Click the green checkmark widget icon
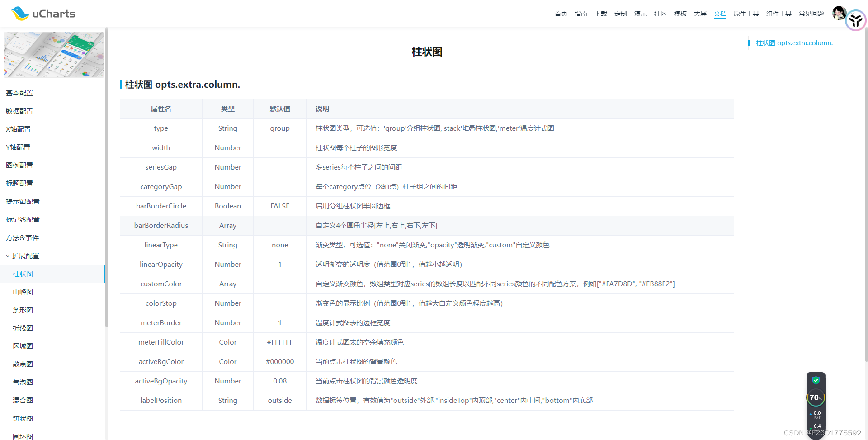This screenshot has height=440, width=868. pos(816,380)
